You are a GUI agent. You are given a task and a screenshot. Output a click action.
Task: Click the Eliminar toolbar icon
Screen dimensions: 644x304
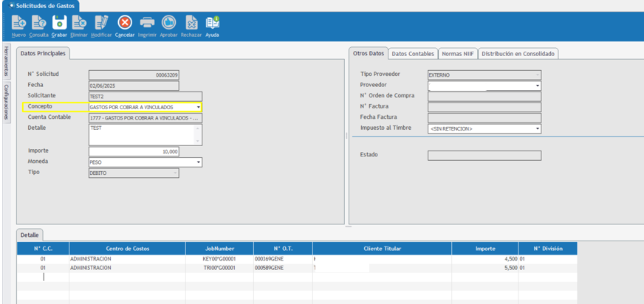click(x=79, y=23)
